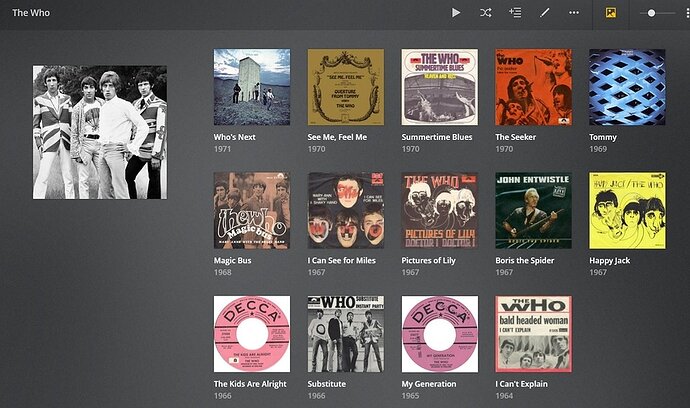Select The Seeker album artwork
Screen dimensions: 690x408
(x=533, y=87)
